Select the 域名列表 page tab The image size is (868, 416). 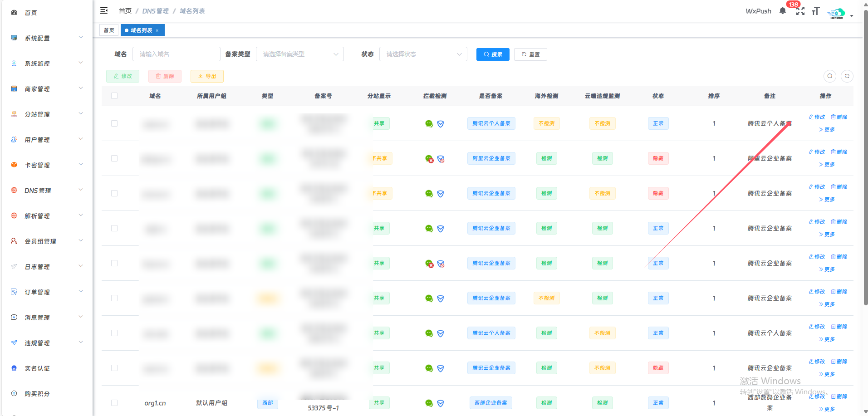[142, 30]
